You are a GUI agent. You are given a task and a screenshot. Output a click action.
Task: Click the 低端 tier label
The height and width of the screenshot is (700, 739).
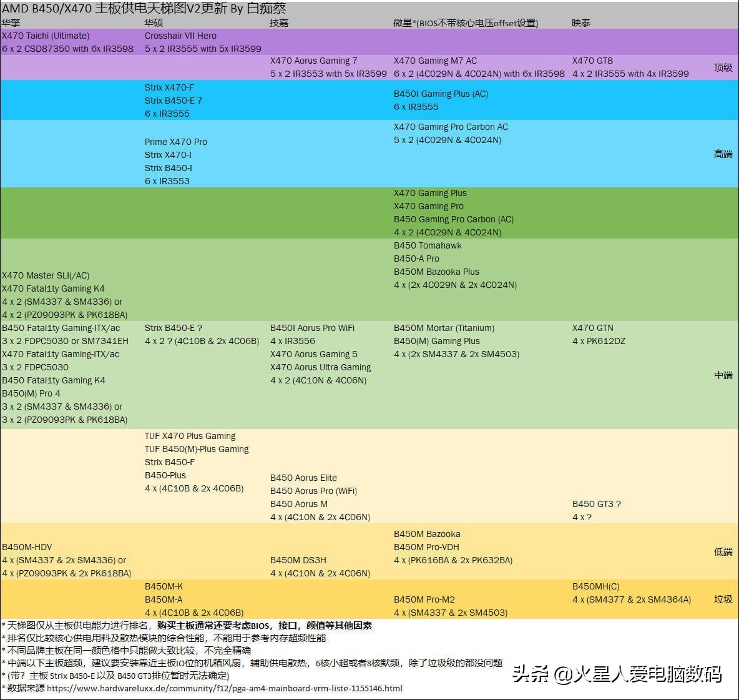(723, 552)
